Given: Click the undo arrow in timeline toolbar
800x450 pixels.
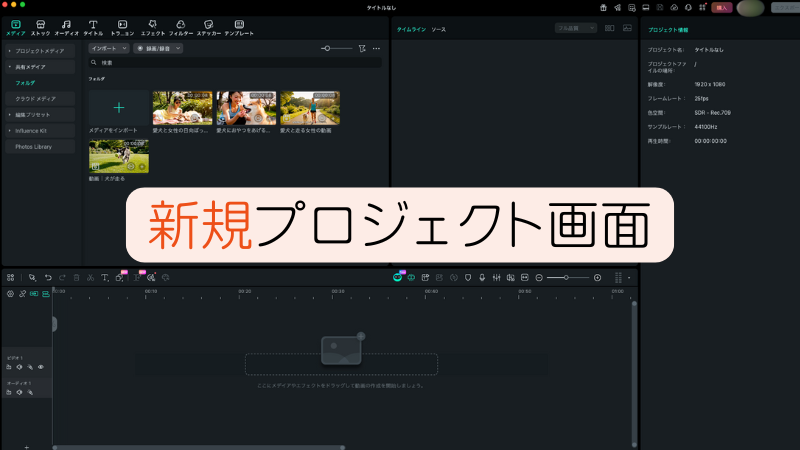Looking at the screenshot, I should tap(47, 277).
